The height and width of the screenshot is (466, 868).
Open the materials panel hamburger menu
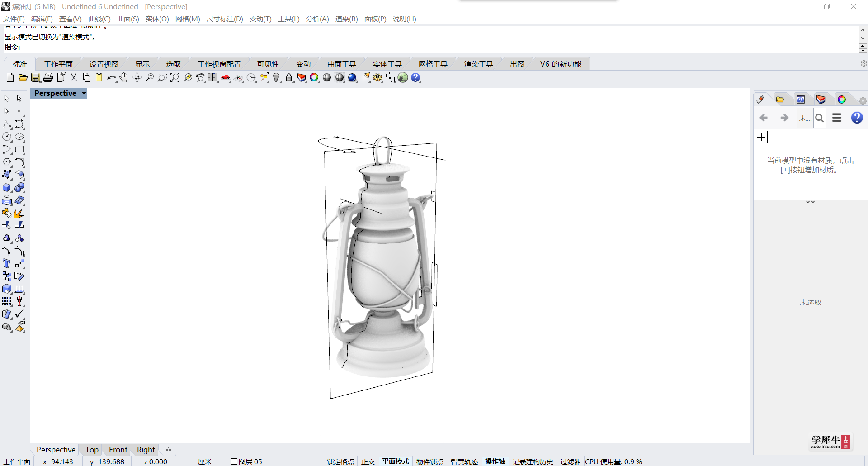[837, 118]
